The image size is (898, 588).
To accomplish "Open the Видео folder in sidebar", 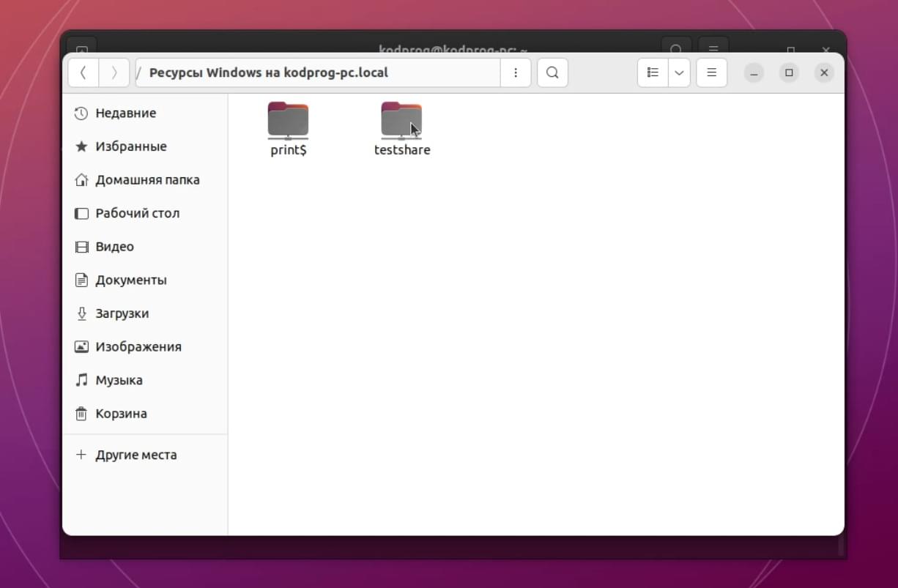I will (145, 247).
